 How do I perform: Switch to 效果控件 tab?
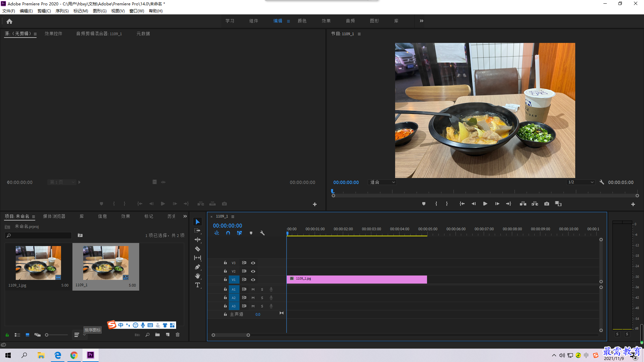click(x=54, y=34)
